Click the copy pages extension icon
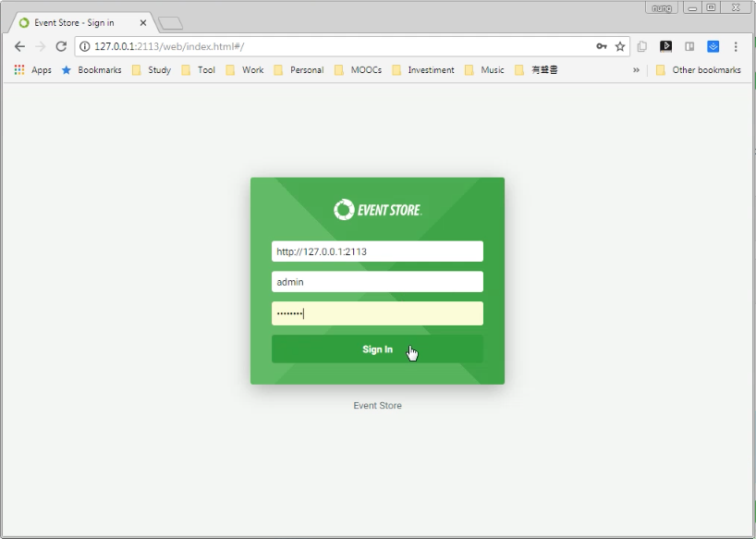 [x=641, y=46]
